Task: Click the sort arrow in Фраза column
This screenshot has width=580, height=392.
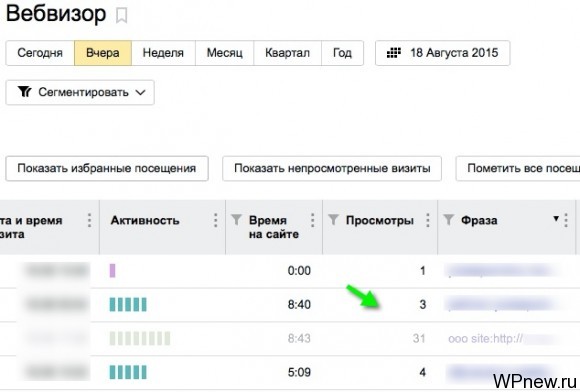Action: (556, 219)
